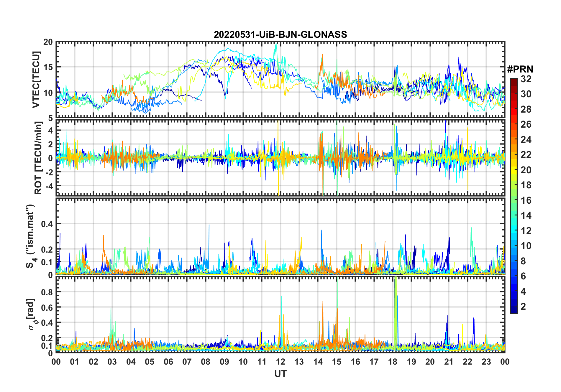Click colorbar tick label 32
Viewport: 561px width, 392px height.
click(526, 79)
